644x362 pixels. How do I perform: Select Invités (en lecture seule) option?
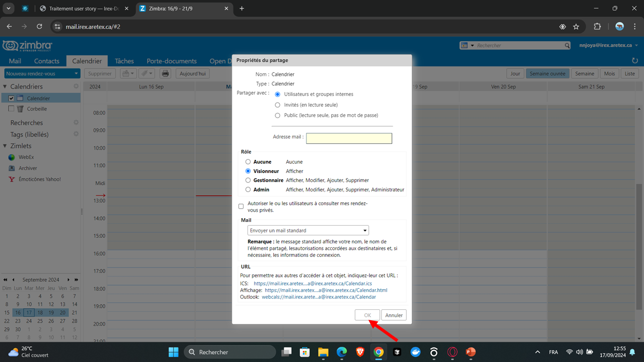coord(278,105)
